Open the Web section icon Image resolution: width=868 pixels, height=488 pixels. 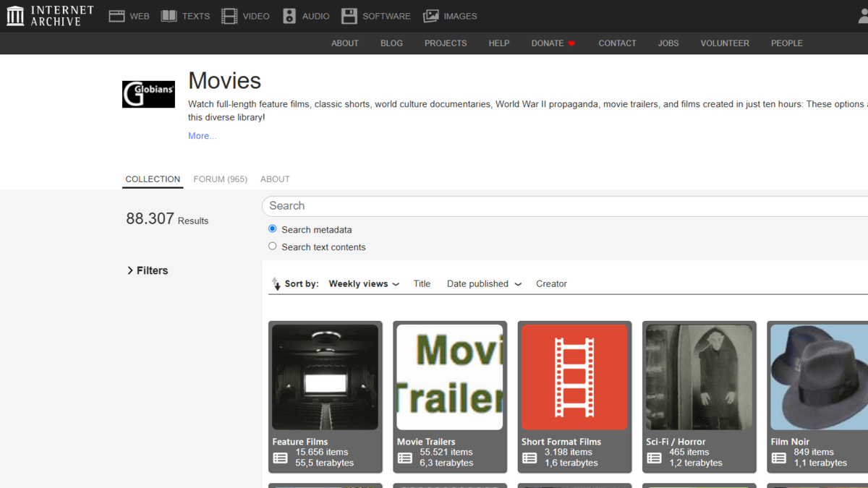[x=116, y=16]
